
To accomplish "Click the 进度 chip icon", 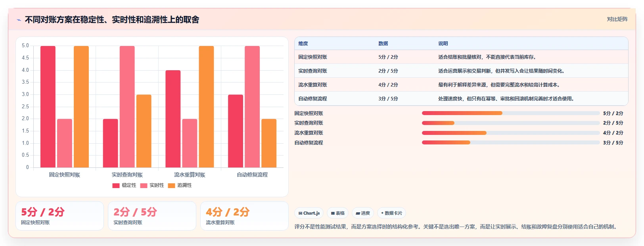I will 358,213.
